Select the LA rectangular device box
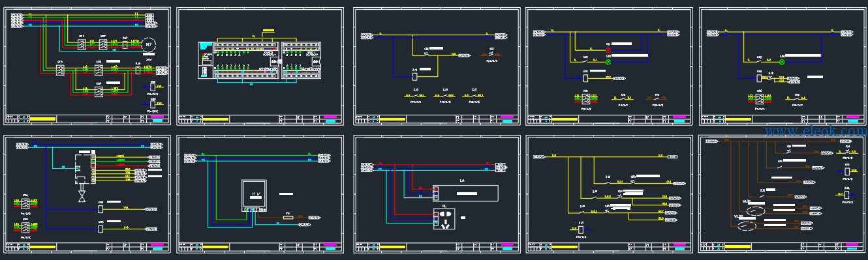Screen dimensions: 868x260 tap(465, 193)
